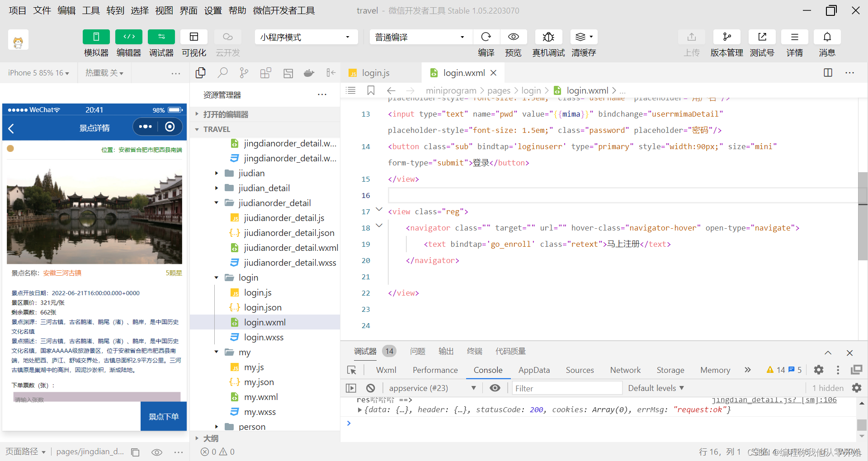
Task: Close the login.wxml editor tab
Action: tap(494, 73)
